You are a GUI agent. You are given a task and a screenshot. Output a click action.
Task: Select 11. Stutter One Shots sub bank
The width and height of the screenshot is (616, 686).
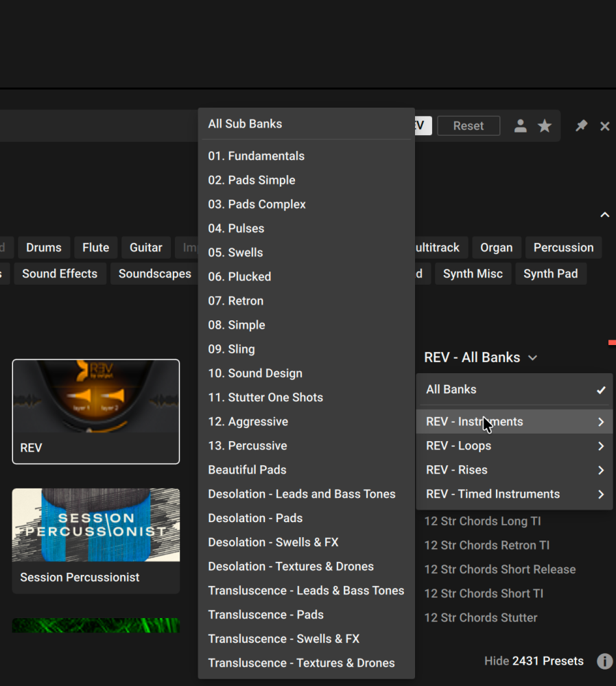point(306,397)
